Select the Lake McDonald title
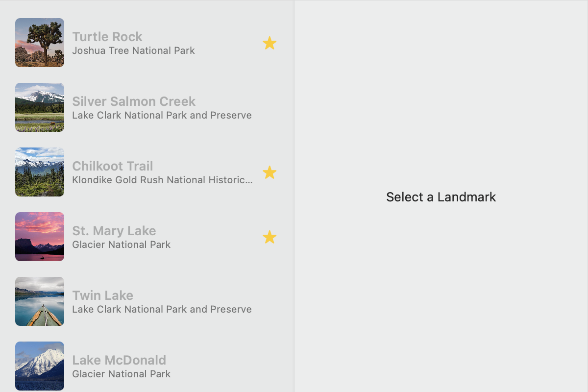Viewport: 588px width, 392px height. [x=119, y=360]
